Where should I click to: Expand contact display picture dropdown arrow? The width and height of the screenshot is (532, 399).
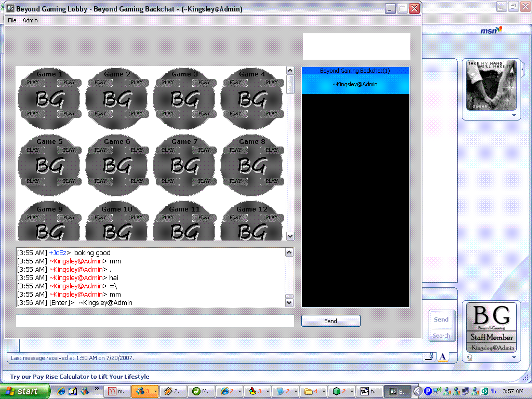point(514,115)
